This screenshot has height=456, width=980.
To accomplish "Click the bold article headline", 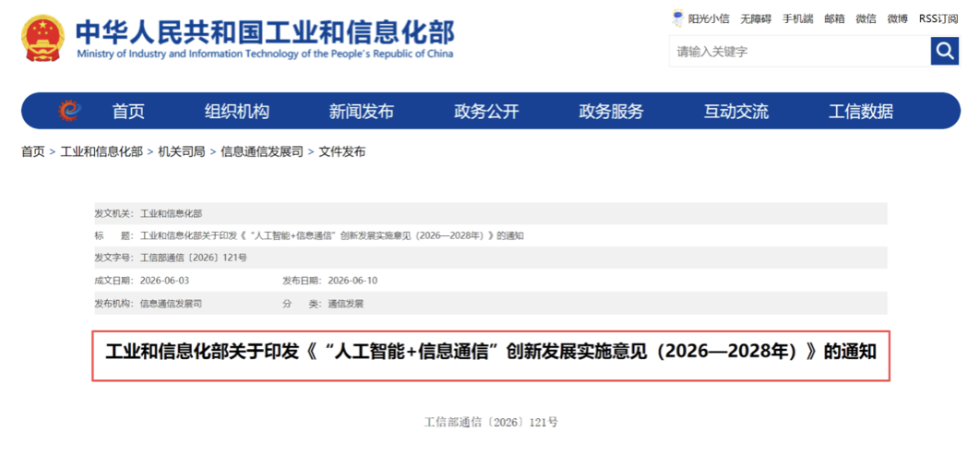I will [x=491, y=353].
